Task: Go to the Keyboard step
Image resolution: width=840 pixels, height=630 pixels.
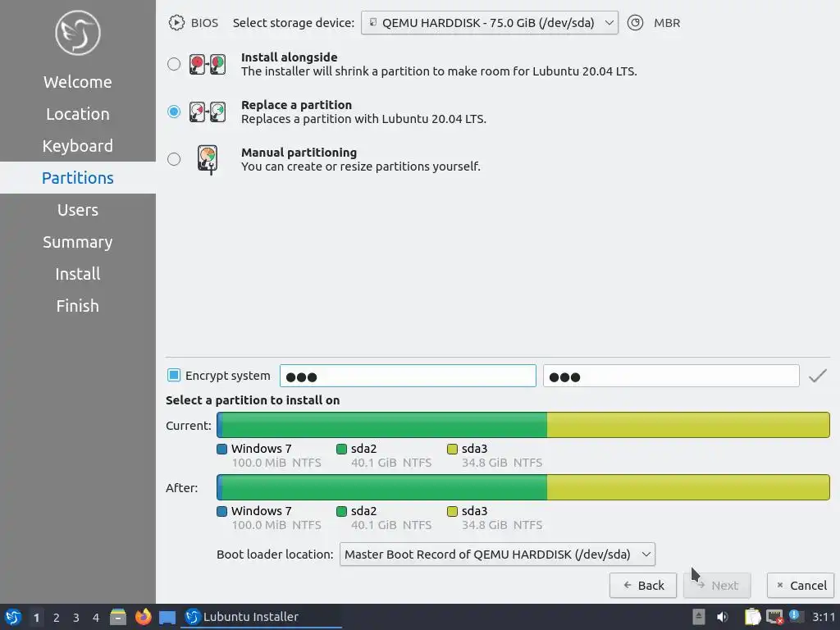Action: (x=78, y=146)
